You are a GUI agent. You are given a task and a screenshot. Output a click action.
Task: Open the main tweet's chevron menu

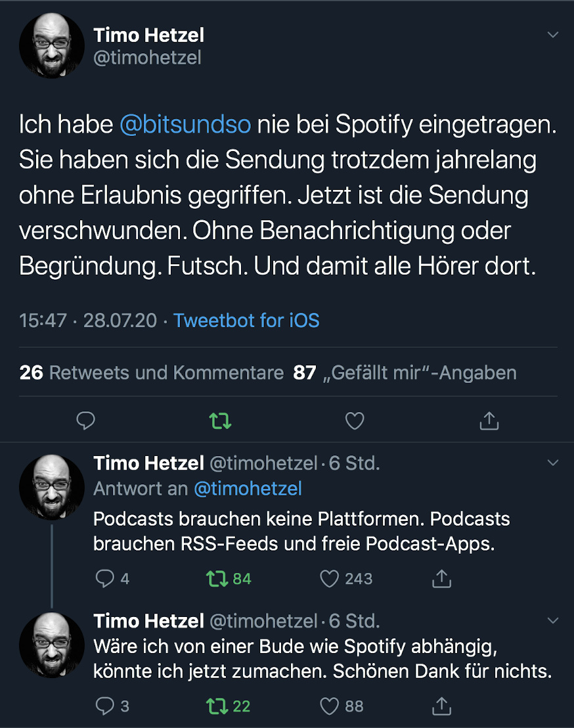[553, 34]
